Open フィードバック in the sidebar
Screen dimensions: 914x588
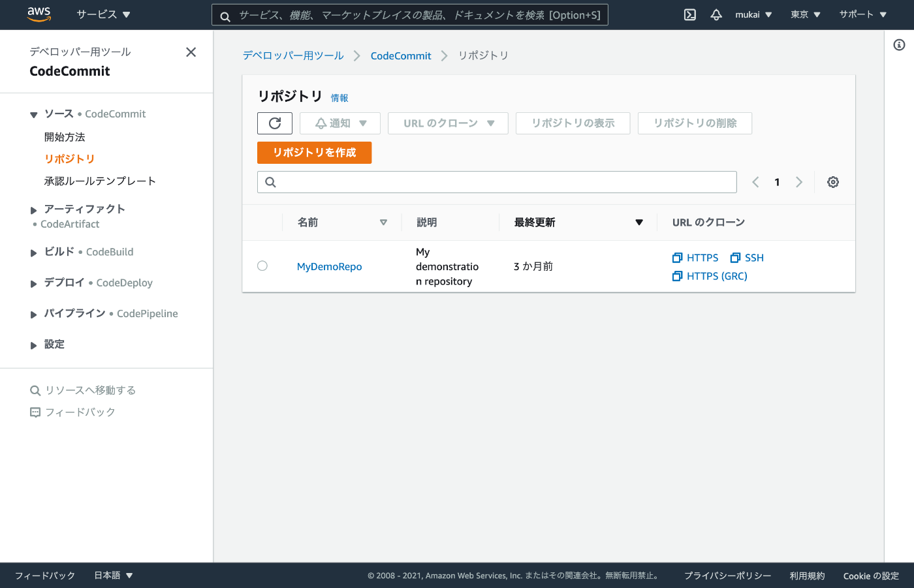[x=72, y=412]
